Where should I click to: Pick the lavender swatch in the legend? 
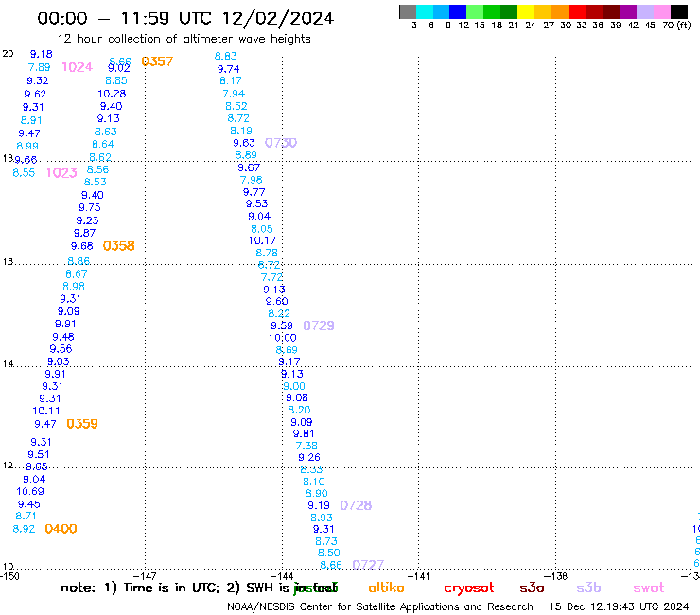tap(645, 11)
